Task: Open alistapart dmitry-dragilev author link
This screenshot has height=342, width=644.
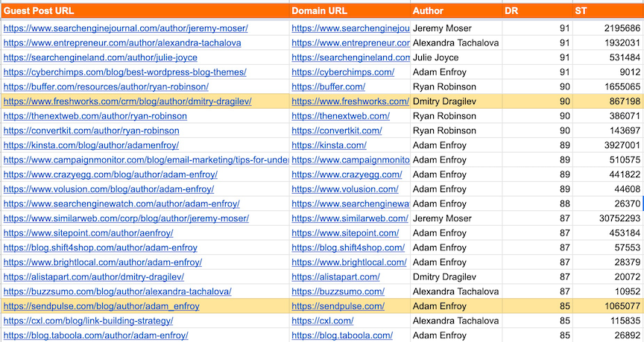Action: click(94, 277)
